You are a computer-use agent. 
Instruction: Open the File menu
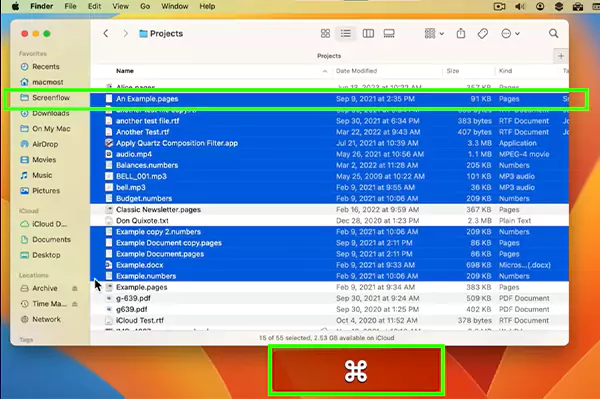click(70, 7)
